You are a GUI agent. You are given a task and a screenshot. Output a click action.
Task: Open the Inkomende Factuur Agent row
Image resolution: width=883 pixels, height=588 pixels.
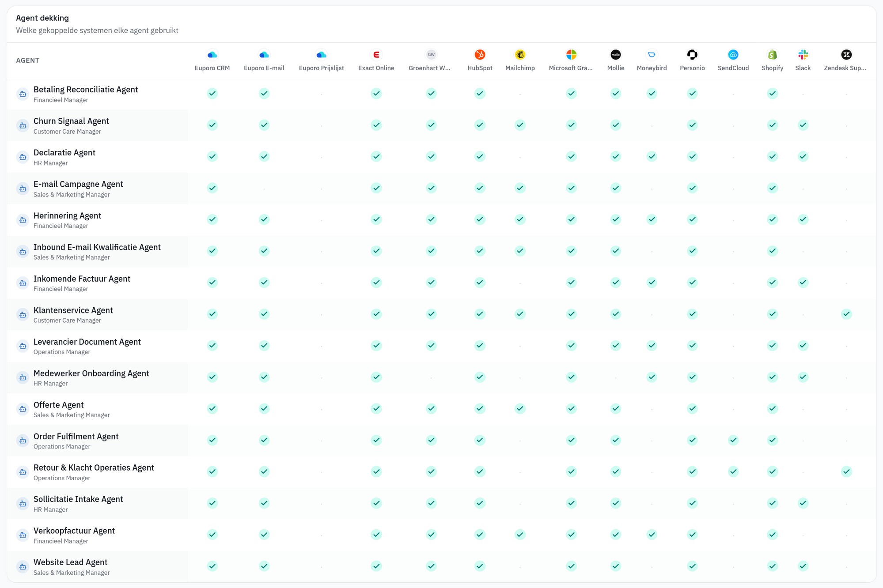[441, 283]
